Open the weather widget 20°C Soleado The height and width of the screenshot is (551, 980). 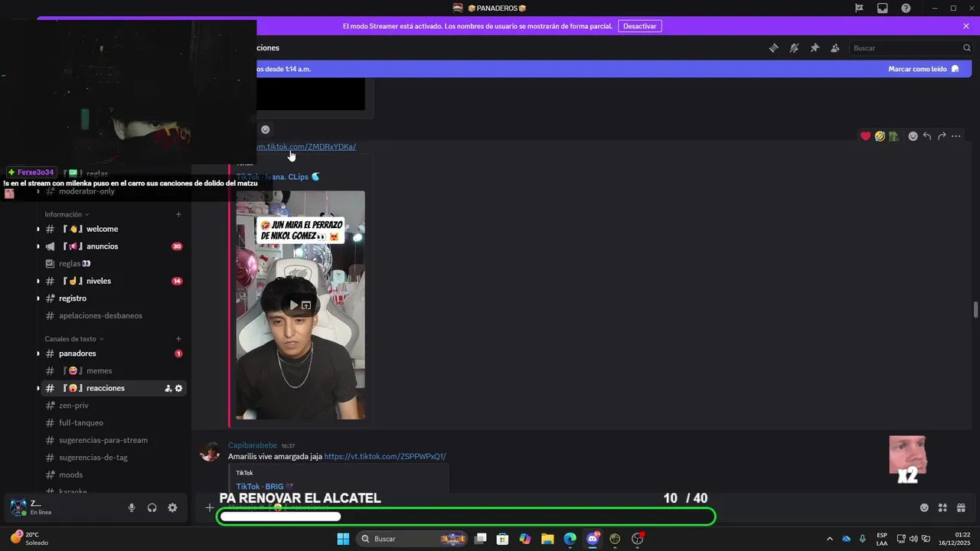(x=29, y=539)
